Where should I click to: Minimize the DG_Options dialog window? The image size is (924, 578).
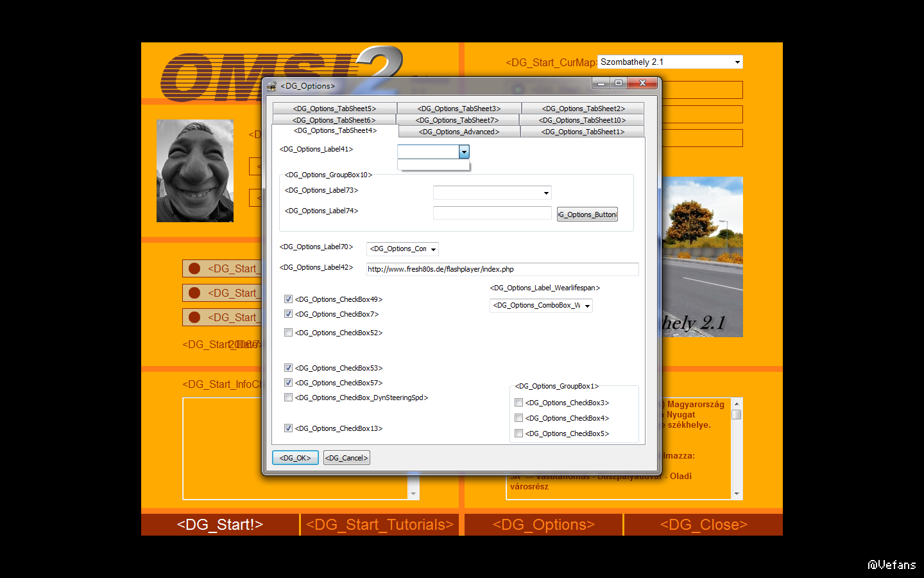(x=601, y=83)
